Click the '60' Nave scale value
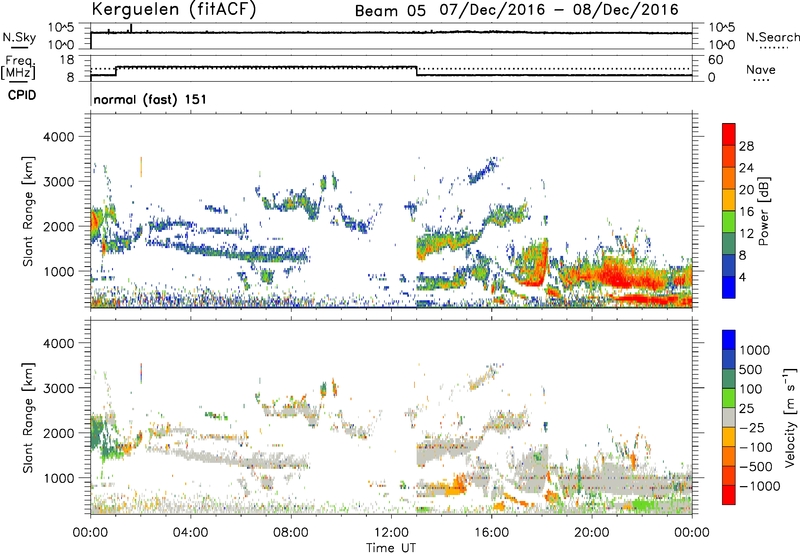Viewport: 800px width, 554px height. coord(715,60)
